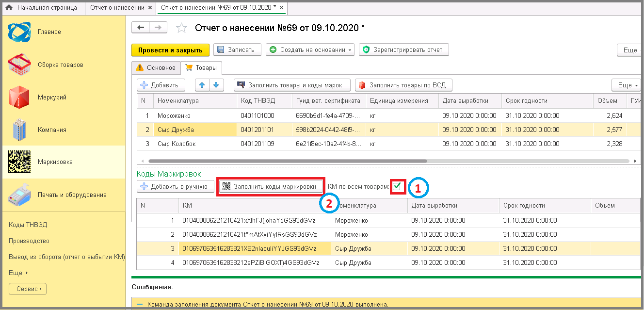Click Заполнить товары по ВСД button

pyautogui.click(x=403, y=85)
